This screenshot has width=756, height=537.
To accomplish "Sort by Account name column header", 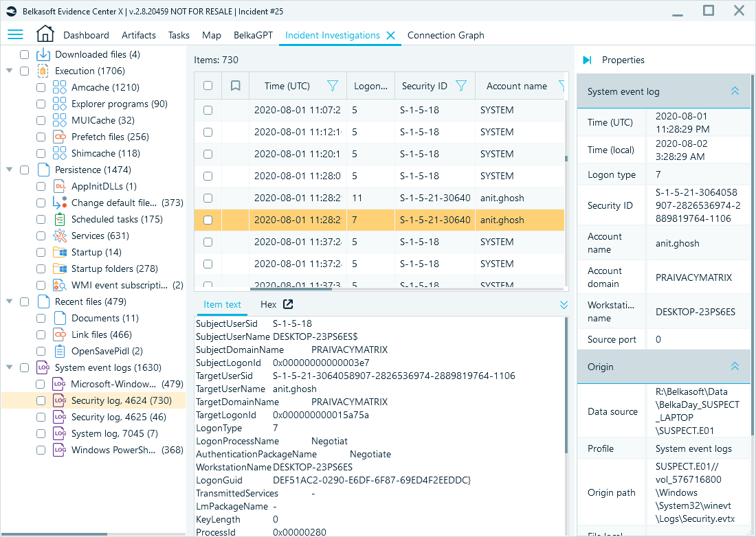I will pos(516,86).
